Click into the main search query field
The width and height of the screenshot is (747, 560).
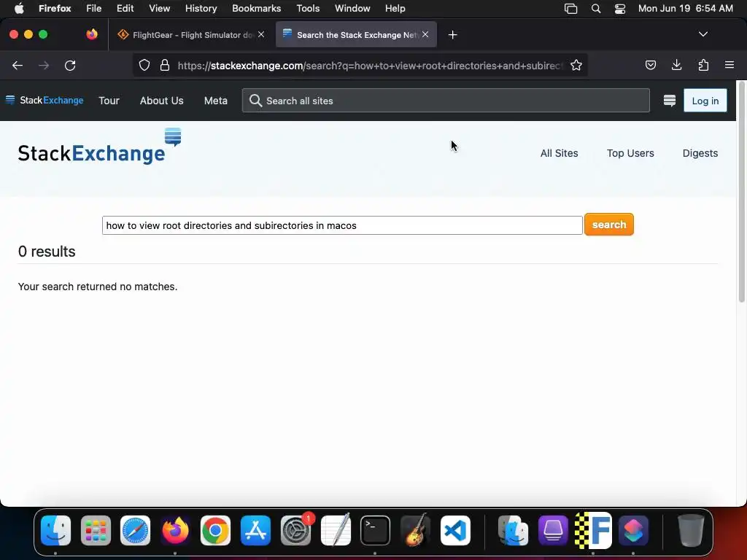coord(342,225)
